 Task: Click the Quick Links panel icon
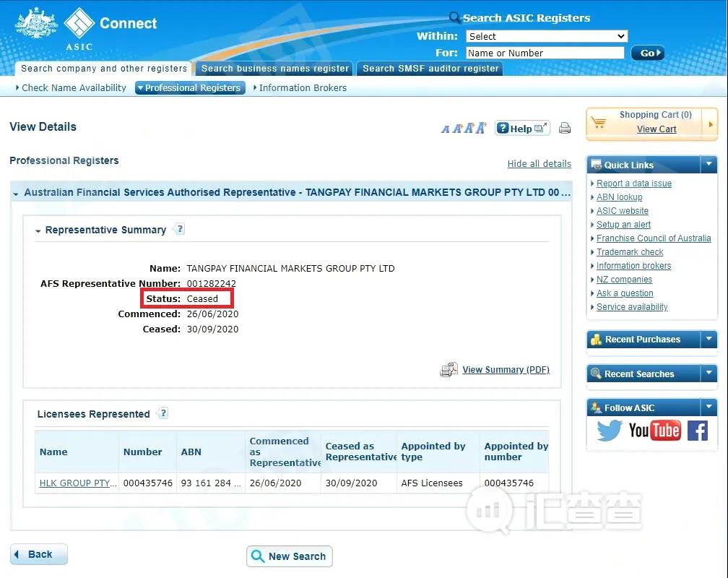coord(596,165)
